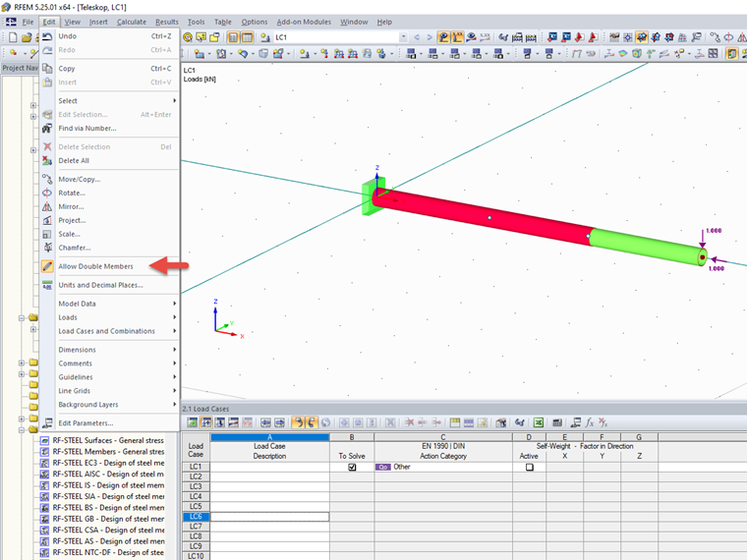Toggle the LC1 Self-Weight Active checkbox
This screenshot has width=747, height=560.
[529, 467]
